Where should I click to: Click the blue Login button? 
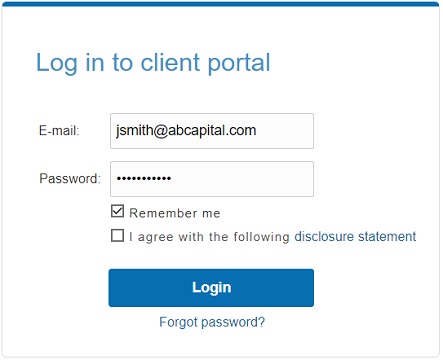pyautogui.click(x=211, y=288)
